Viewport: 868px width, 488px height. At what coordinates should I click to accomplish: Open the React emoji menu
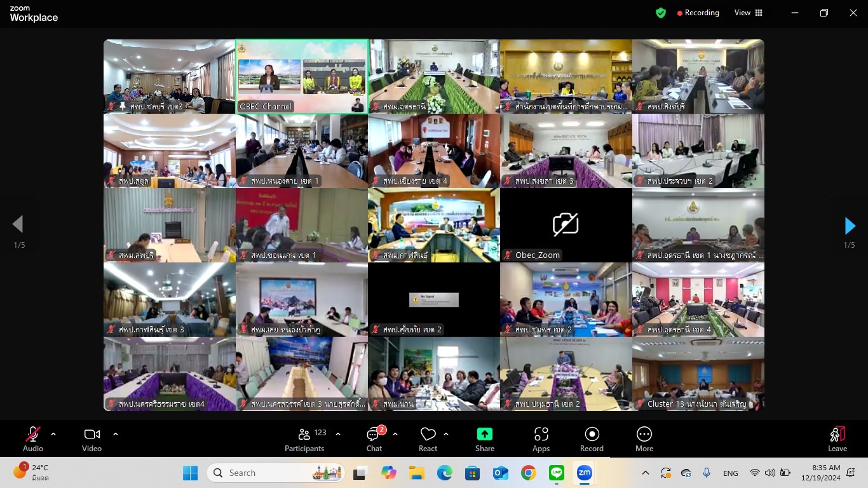point(428,439)
